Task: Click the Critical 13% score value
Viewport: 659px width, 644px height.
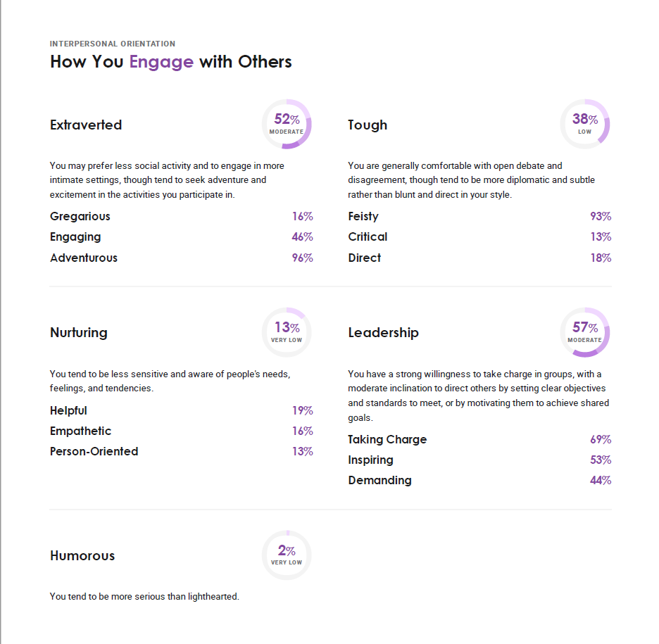Action: click(601, 237)
